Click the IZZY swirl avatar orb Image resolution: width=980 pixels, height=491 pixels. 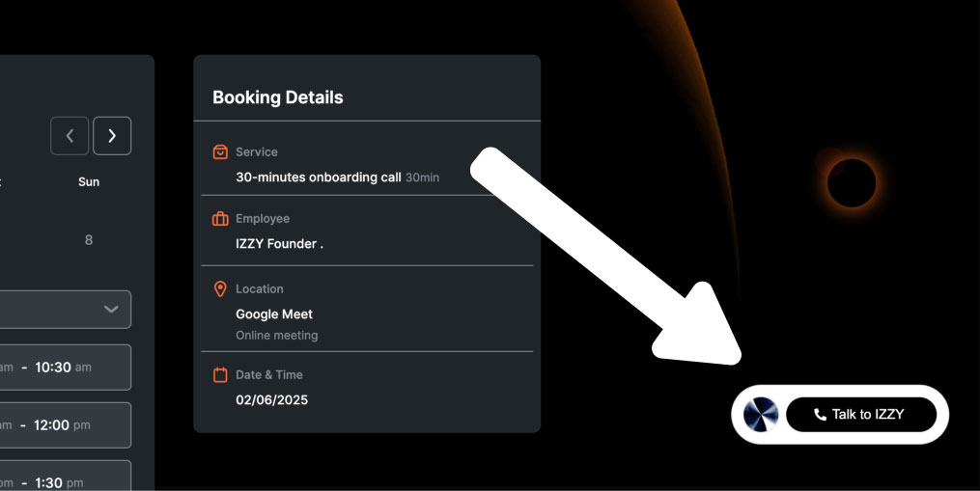point(761,414)
